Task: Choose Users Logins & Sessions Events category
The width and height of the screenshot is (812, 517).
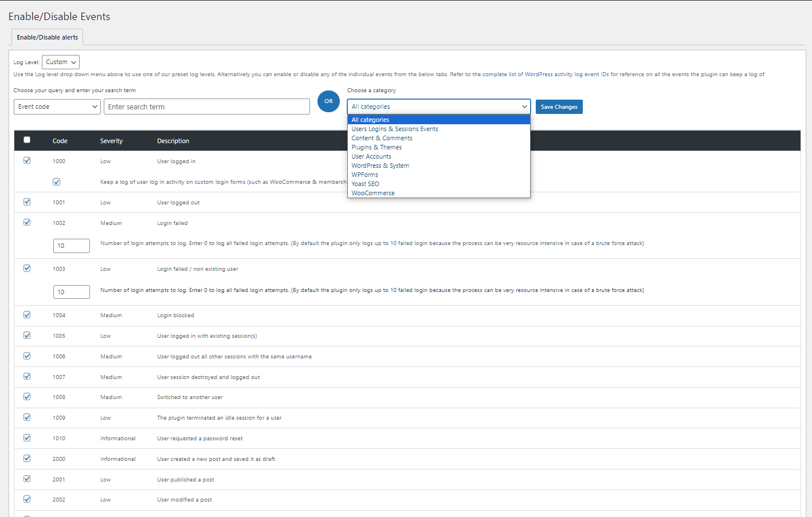Action: [x=439, y=129]
